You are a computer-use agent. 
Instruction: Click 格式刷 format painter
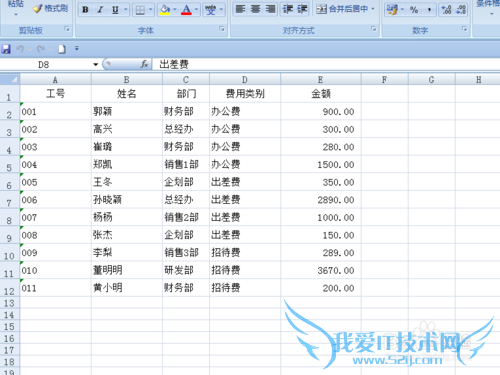[x=51, y=9]
